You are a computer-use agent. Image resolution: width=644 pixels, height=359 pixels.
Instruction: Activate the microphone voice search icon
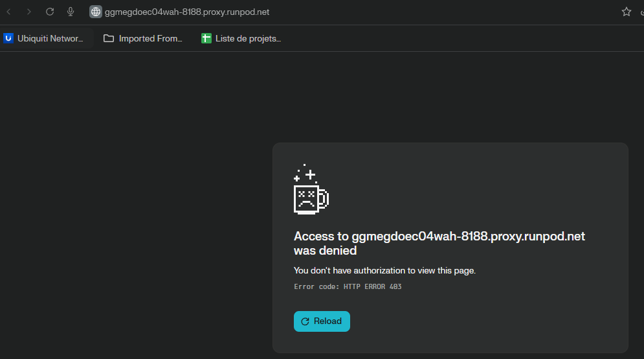[71, 12]
